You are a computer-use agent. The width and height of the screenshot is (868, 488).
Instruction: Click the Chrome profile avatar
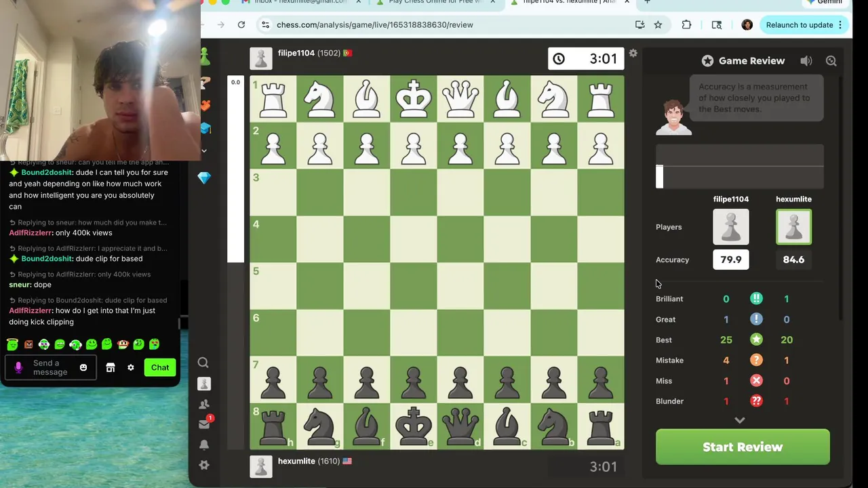[x=747, y=25]
